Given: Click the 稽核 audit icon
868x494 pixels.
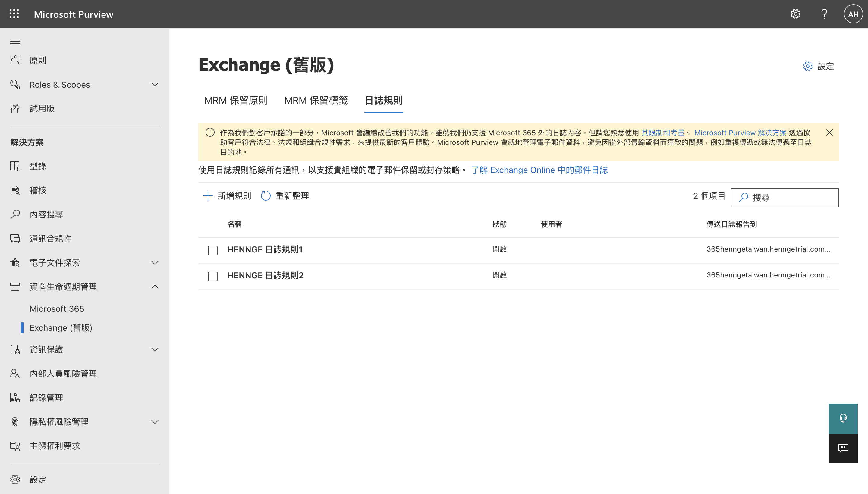Looking at the screenshot, I should point(15,190).
